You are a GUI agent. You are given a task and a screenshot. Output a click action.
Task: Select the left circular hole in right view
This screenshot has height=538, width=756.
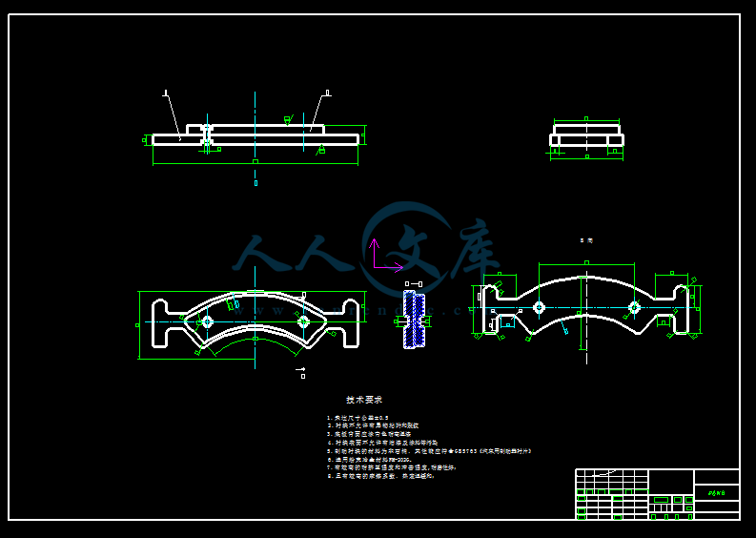[539, 307]
